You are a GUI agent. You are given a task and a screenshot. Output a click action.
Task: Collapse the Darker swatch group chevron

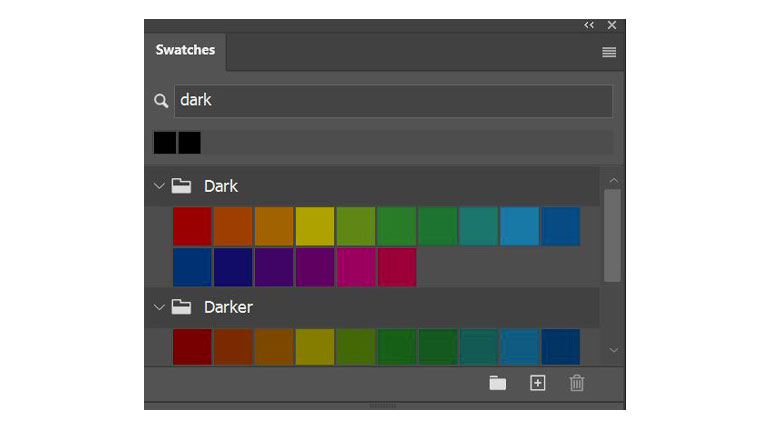[x=158, y=307]
